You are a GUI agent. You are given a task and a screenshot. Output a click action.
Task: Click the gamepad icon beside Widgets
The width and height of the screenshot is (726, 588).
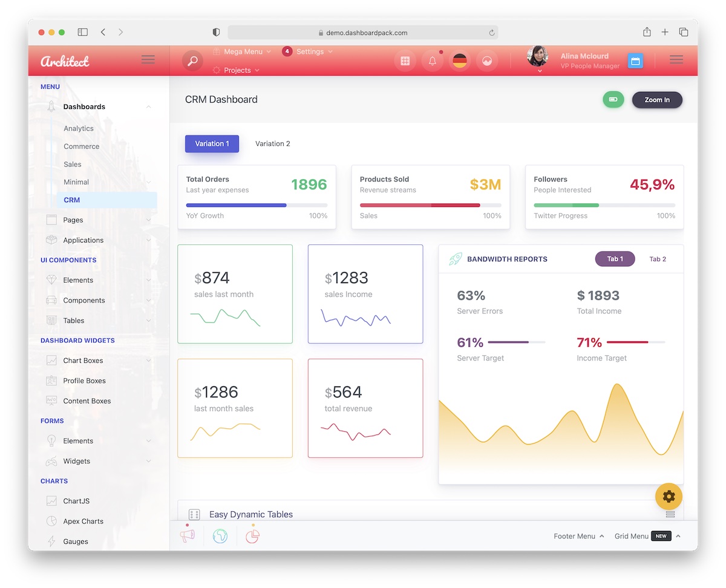pos(51,461)
